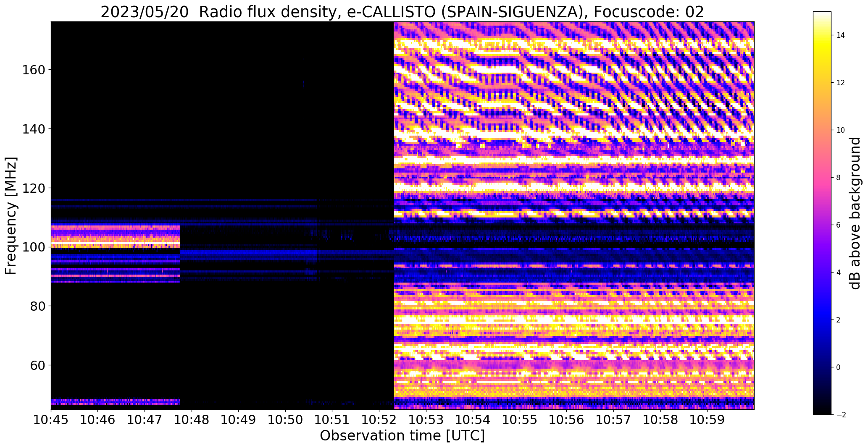Click the 10:48 time tick label
Viewport: 868px width, 448px height.
(192, 419)
